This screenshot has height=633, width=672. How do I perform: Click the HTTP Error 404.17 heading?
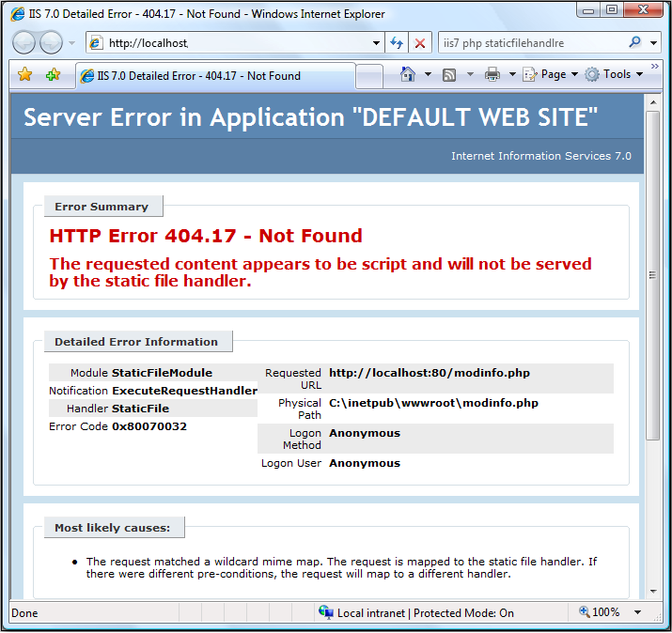pos(206,236)
